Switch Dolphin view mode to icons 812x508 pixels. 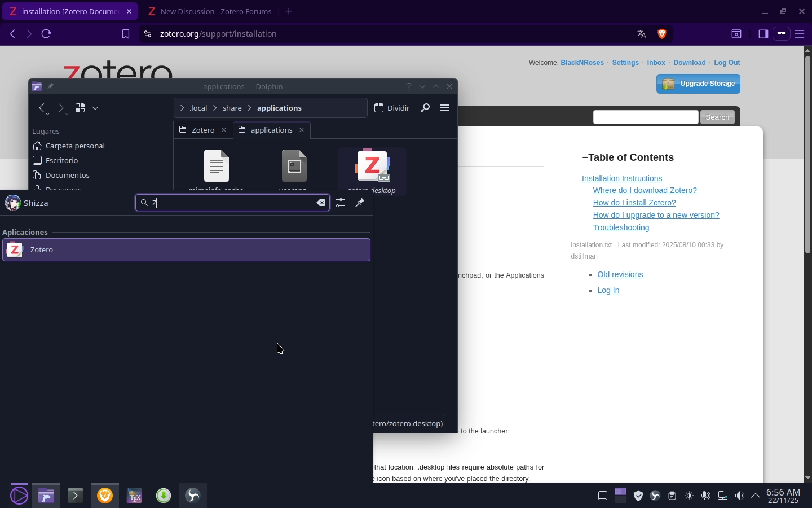[80, 108]
